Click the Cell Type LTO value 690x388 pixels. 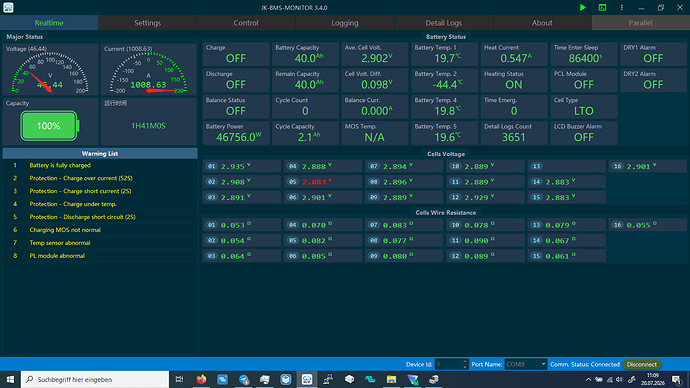click(x=584, y=111)
